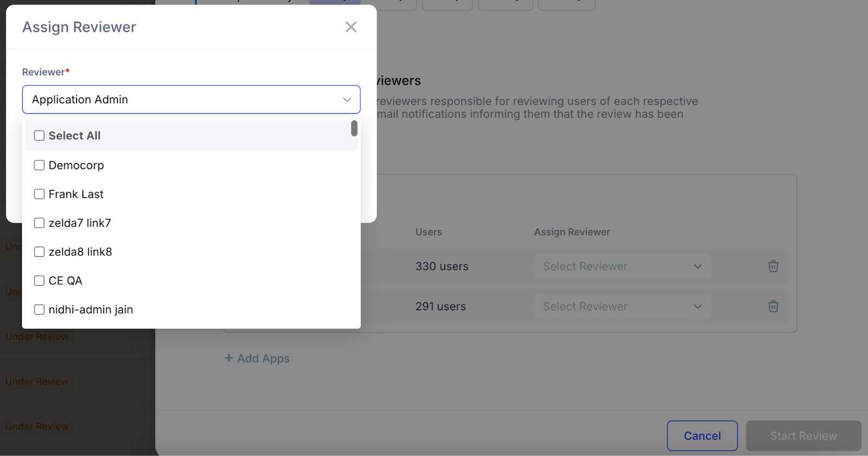Click the chevron arrow in Reviewer dropdown
Viewport: 868px width, 456px height.
point(347,100)
